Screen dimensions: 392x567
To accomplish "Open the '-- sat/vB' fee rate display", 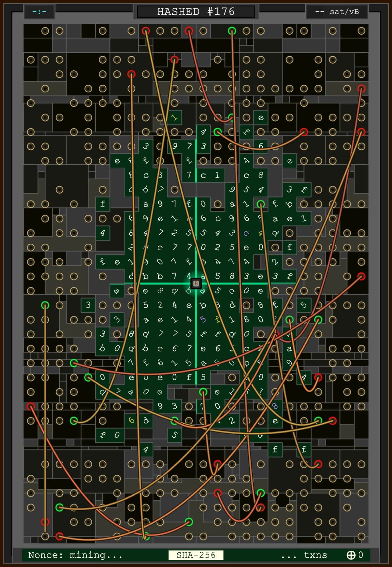I will tap(337, 12).
